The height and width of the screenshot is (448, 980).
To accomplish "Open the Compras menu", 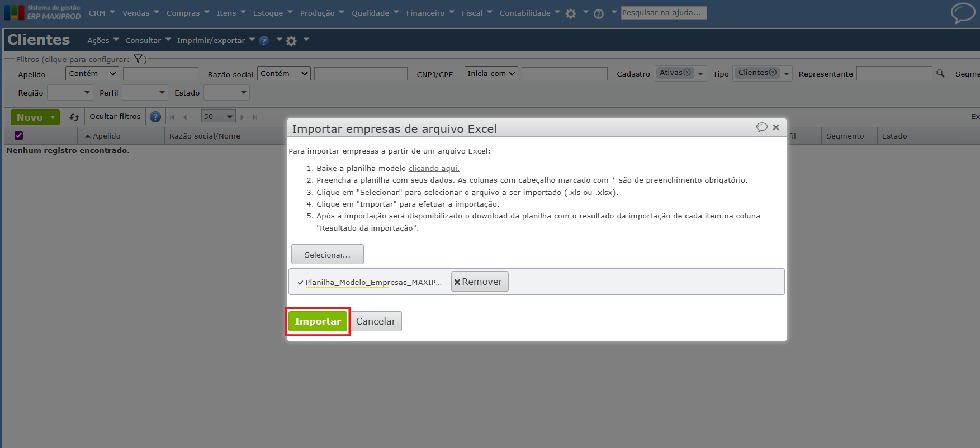I will (x=188, y=13).
